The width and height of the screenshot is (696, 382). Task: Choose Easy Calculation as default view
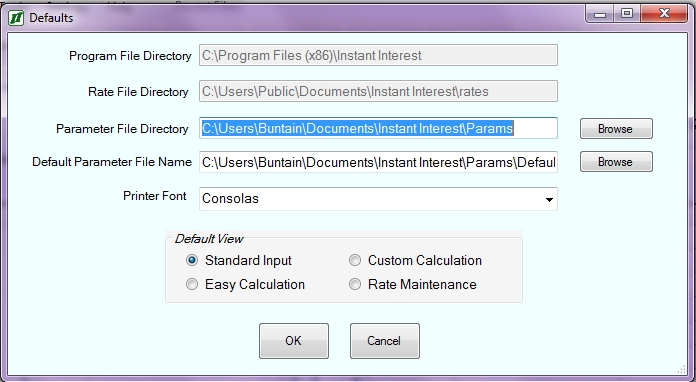(192, 284)
